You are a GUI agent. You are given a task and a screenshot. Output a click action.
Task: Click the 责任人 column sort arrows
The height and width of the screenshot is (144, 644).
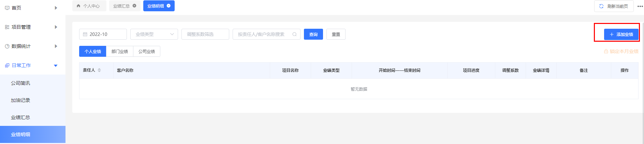click(99, 70)
